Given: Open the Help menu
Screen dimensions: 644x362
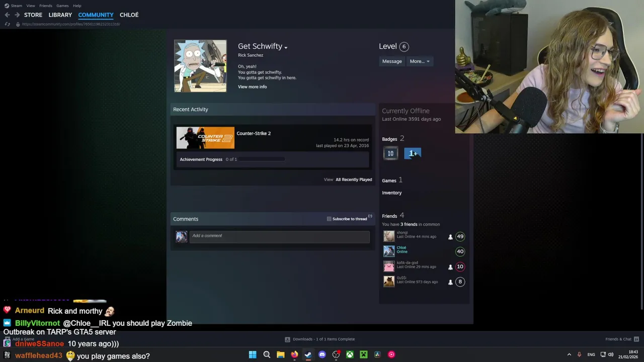Looking at the screenshot, I should 77,6.
